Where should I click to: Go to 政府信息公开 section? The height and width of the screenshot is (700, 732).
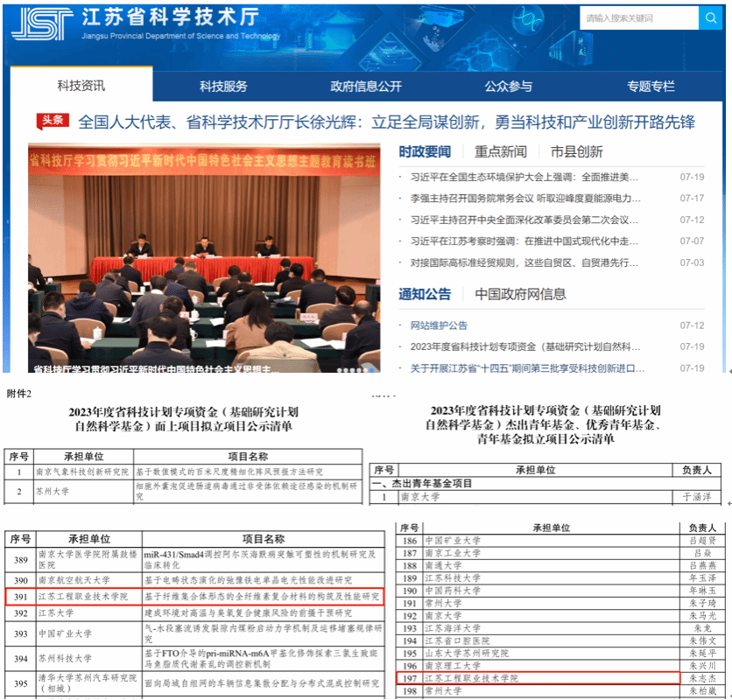pos(366,86)
